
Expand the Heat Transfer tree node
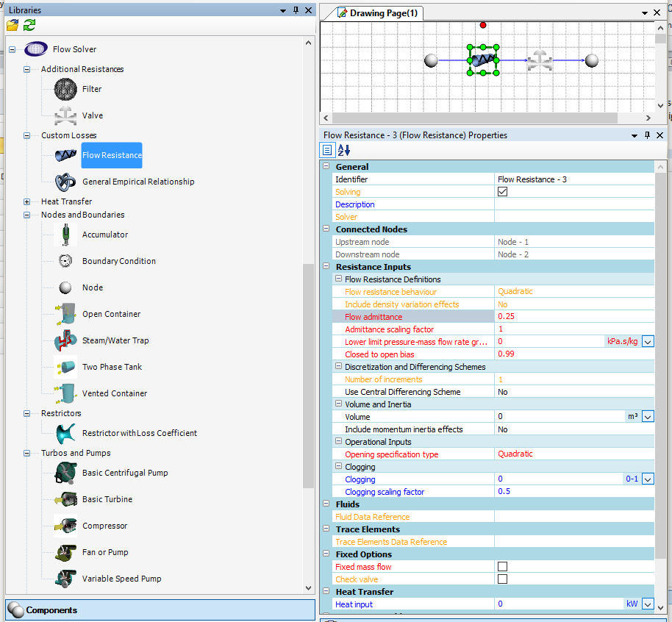click(x=27, y=201)
